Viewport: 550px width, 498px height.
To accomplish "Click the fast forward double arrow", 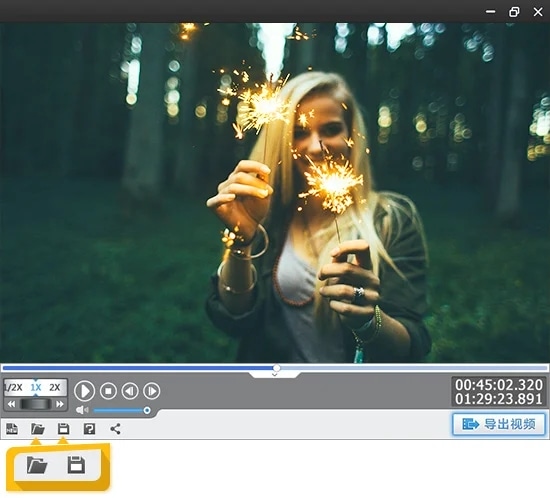I will [60, 404].
